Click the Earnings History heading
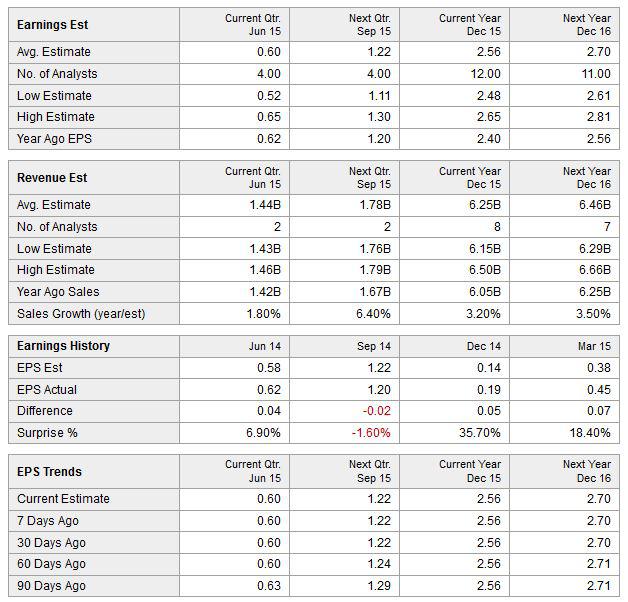Viewport: 628px width, 602px height. (63, 346)
